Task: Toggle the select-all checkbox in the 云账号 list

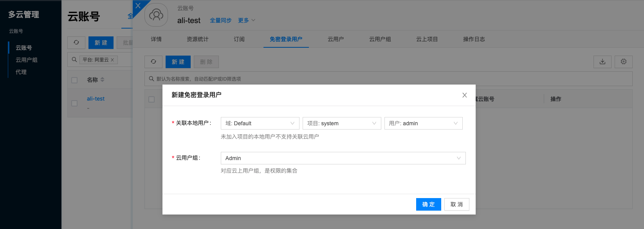Action: coord(74,80)
